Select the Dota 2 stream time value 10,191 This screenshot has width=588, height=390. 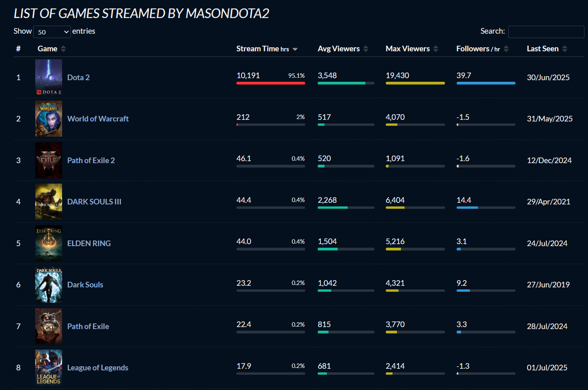pos(248,75)
